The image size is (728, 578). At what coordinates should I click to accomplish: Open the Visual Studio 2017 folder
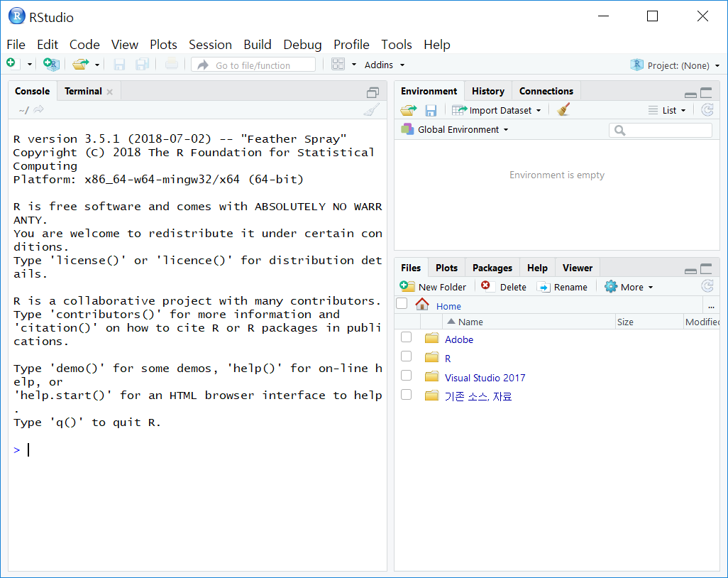pyautogui.click(x=485, y=378)
